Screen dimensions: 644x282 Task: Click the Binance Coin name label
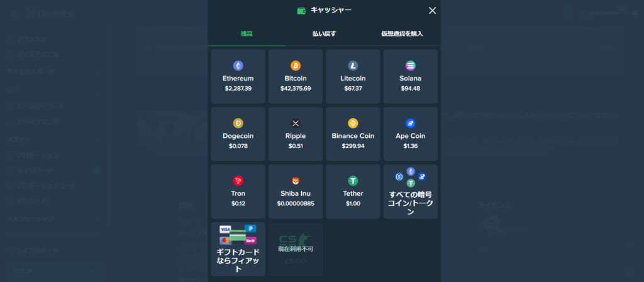click(353, 136)
